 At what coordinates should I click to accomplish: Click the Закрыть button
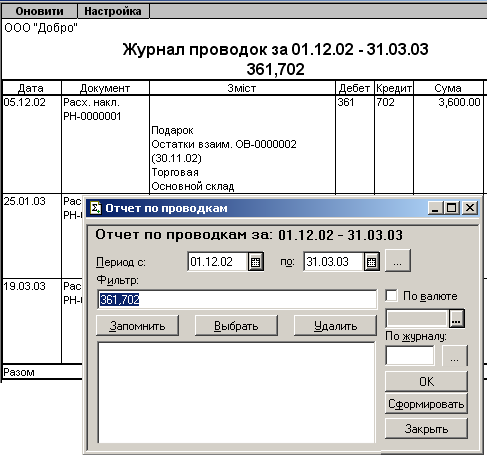pyautogui.click(x=426, y=429)
